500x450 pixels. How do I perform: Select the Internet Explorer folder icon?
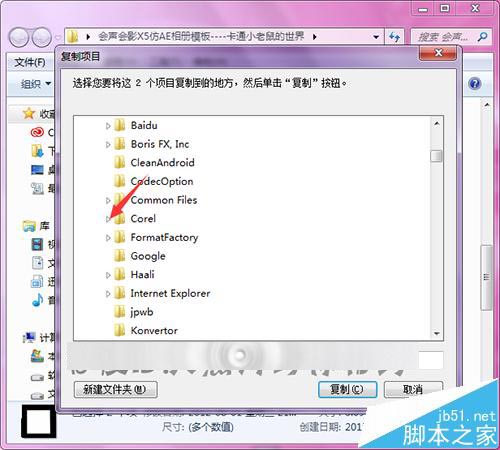pos(120,293)
